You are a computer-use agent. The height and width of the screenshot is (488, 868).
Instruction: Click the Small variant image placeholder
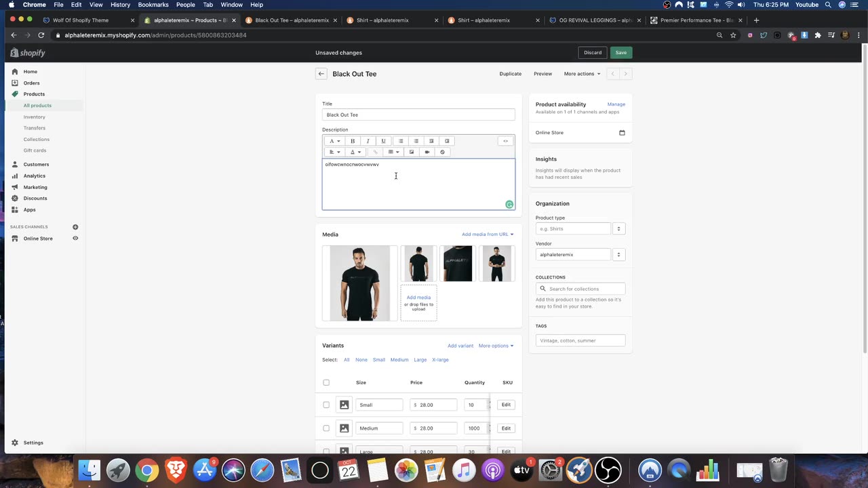(344, 405)
